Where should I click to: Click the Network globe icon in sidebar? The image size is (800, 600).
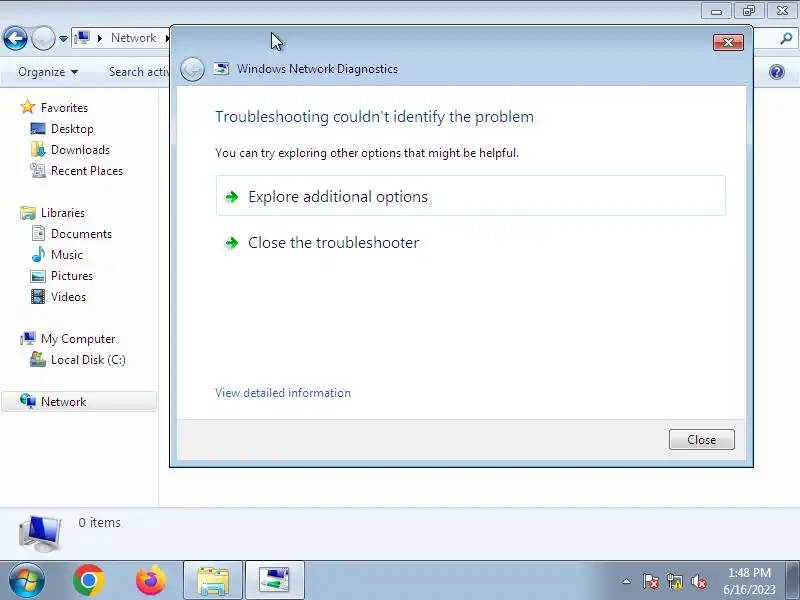(28, 402)
